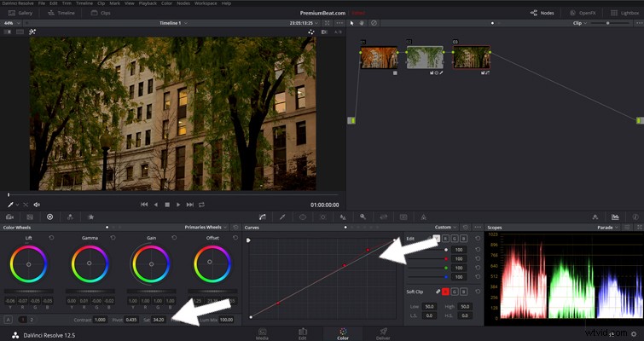Viewport: 644px width, 341px height.
Task: Open the Clip mode dropdown in node editor
Action: (579, 23)
